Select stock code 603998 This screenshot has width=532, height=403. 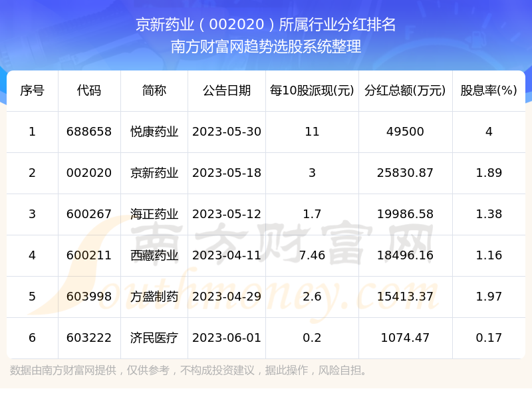(89, 297)
